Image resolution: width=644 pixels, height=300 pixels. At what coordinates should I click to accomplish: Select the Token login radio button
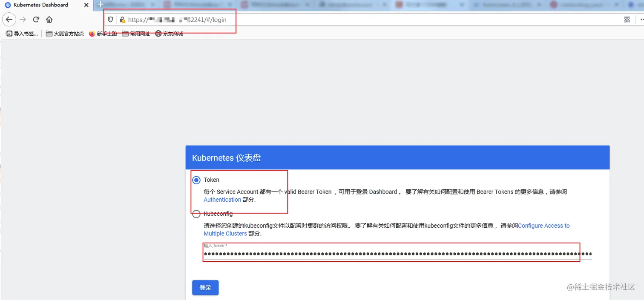(196, 180)
